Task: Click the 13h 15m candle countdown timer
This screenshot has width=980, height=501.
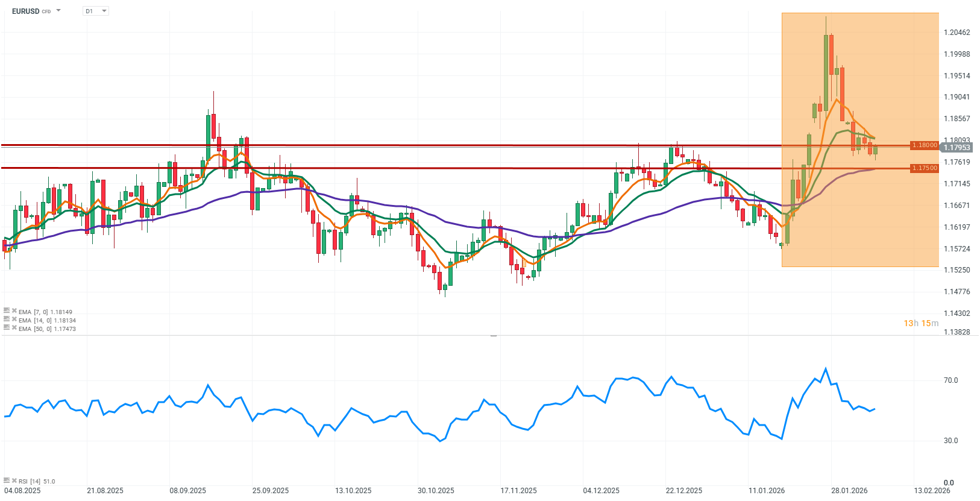Action: point(920,324)
